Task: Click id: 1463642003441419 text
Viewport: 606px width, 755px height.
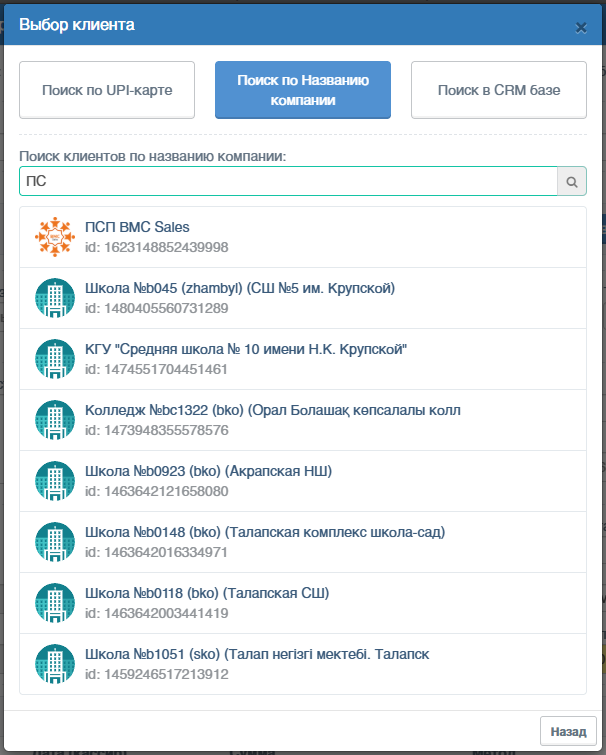Action: 156,613
